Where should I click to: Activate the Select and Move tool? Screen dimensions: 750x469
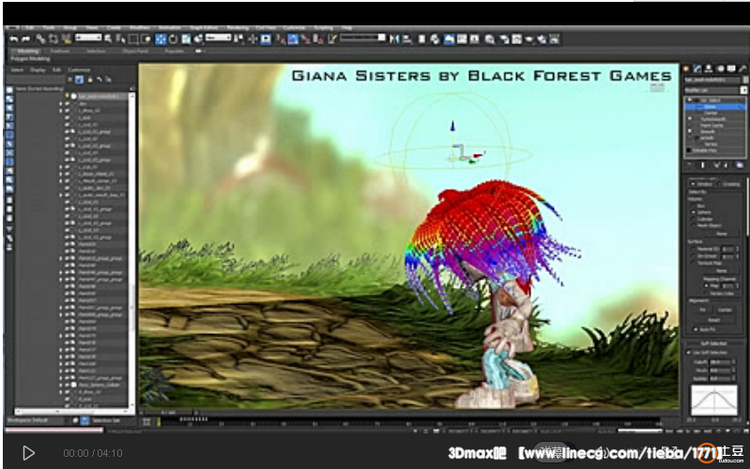pyautogui.click(x=160, y=39)
